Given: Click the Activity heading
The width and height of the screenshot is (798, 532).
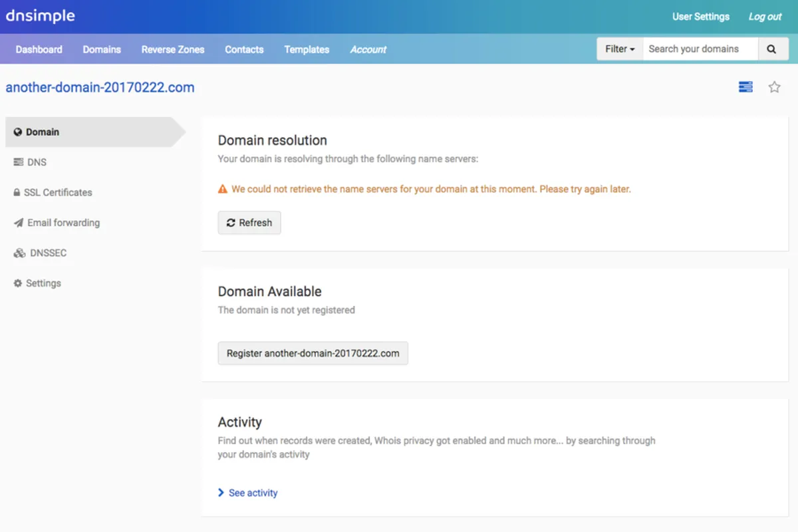Looking at the screenshot, I should tap(240, 422).
